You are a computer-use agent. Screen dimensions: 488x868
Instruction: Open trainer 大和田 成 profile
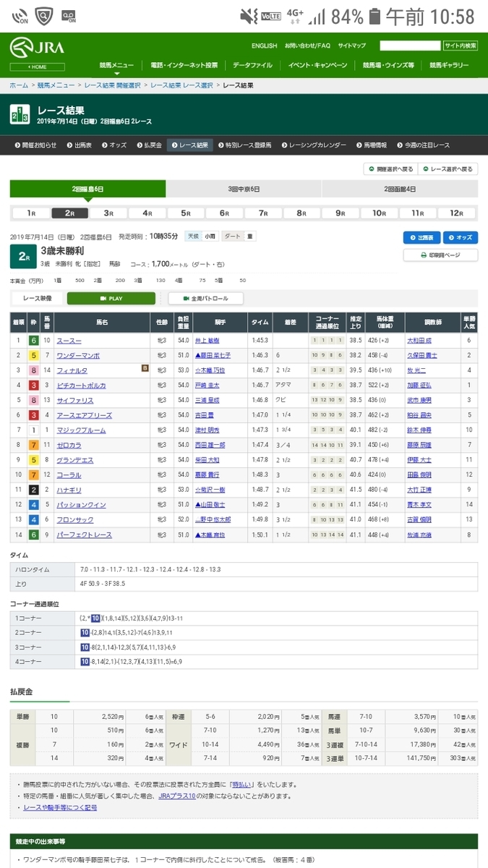[x=419, y=340]
